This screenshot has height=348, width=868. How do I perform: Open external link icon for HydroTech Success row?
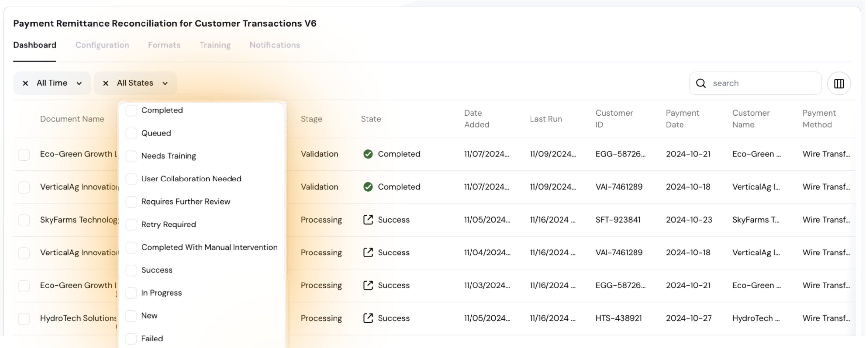click(368, 318)
